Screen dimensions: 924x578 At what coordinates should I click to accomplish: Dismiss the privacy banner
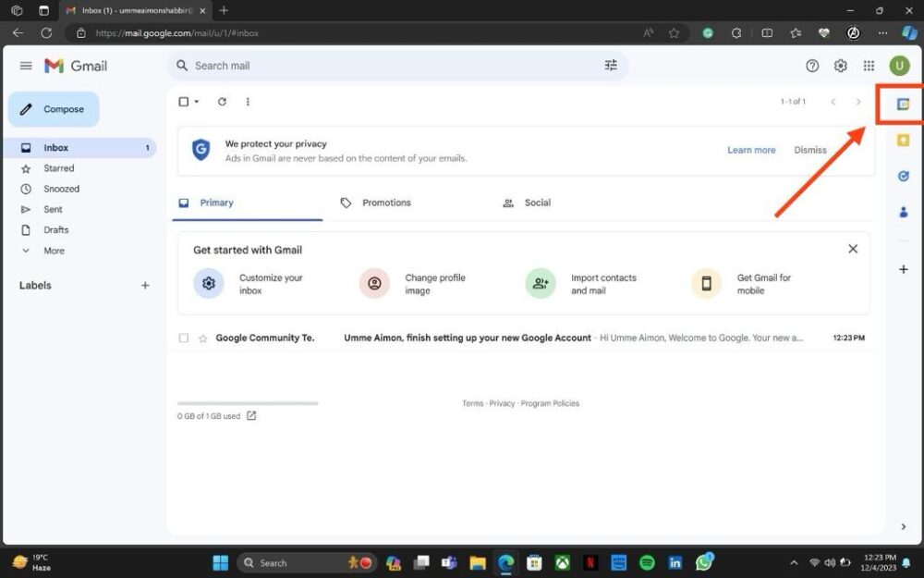click(810, 150)
